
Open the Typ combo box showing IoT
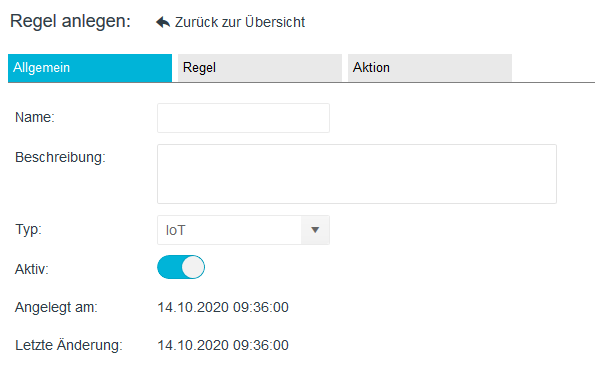[243, 230]
